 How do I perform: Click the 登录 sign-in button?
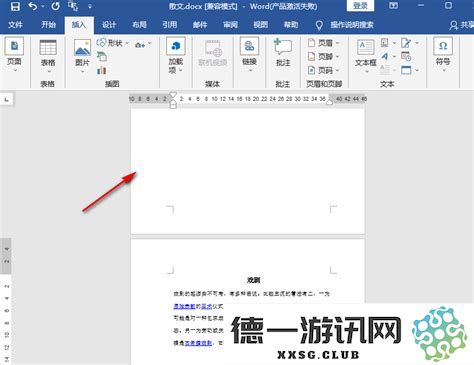(x=360, y=6)
